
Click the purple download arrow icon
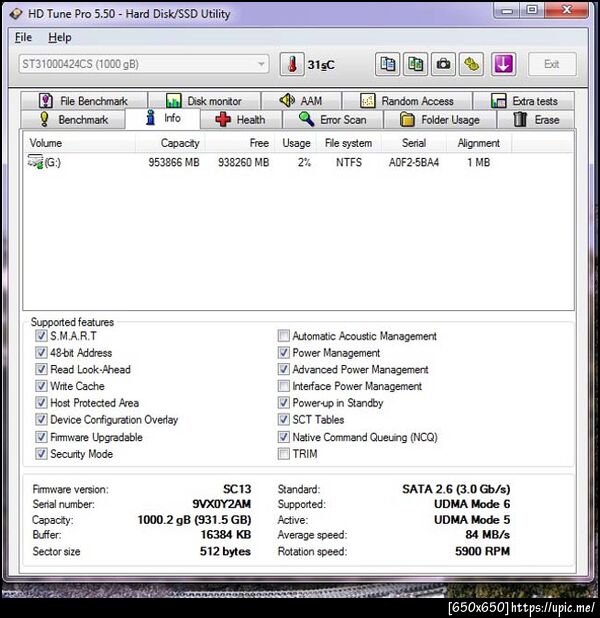503,64
